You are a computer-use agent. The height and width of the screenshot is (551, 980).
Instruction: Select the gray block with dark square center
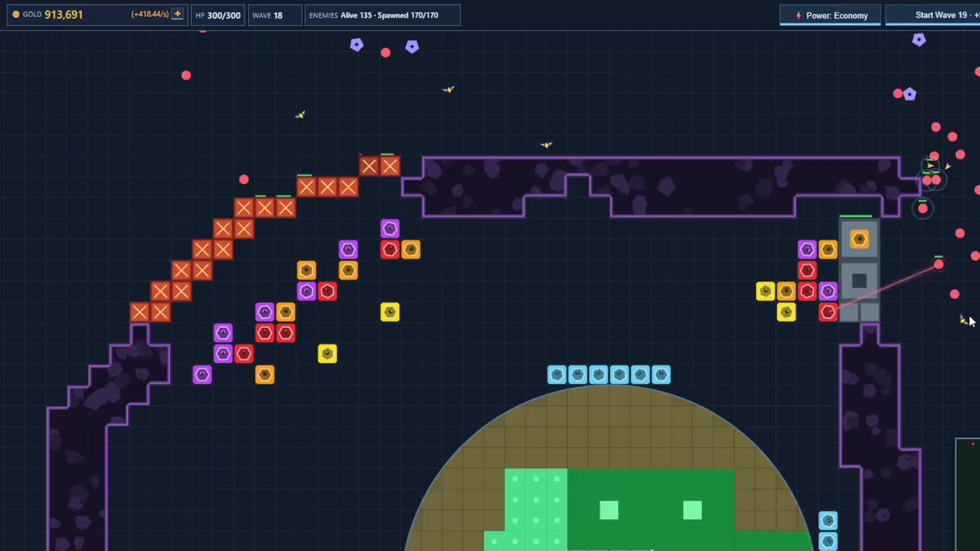coord(859,281)
